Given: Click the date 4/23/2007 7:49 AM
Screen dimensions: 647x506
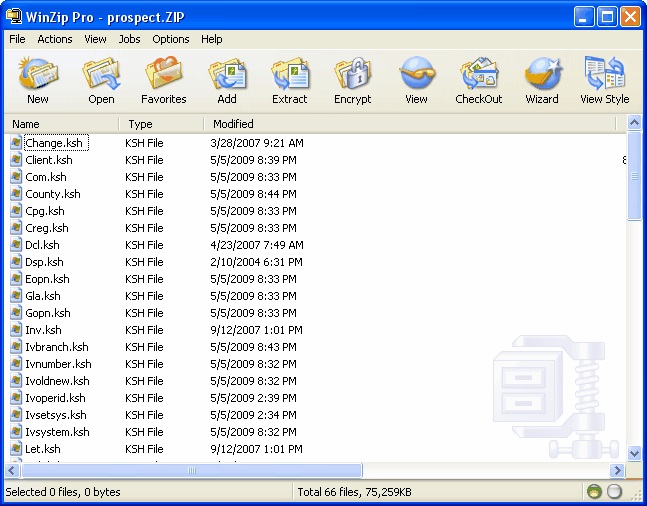Looking at the screenshot, I should (257, 245).
